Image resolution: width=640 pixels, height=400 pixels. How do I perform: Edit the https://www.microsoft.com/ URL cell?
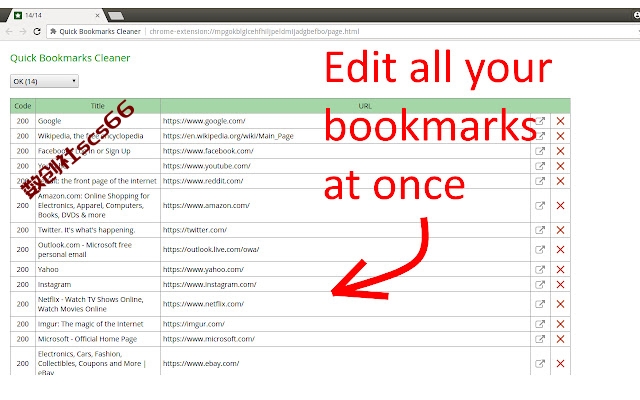click(x=345, y=339)
